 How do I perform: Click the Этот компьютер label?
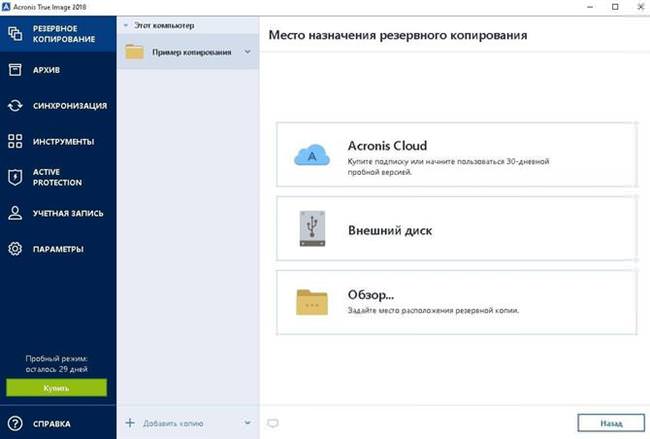click(164, 25)
